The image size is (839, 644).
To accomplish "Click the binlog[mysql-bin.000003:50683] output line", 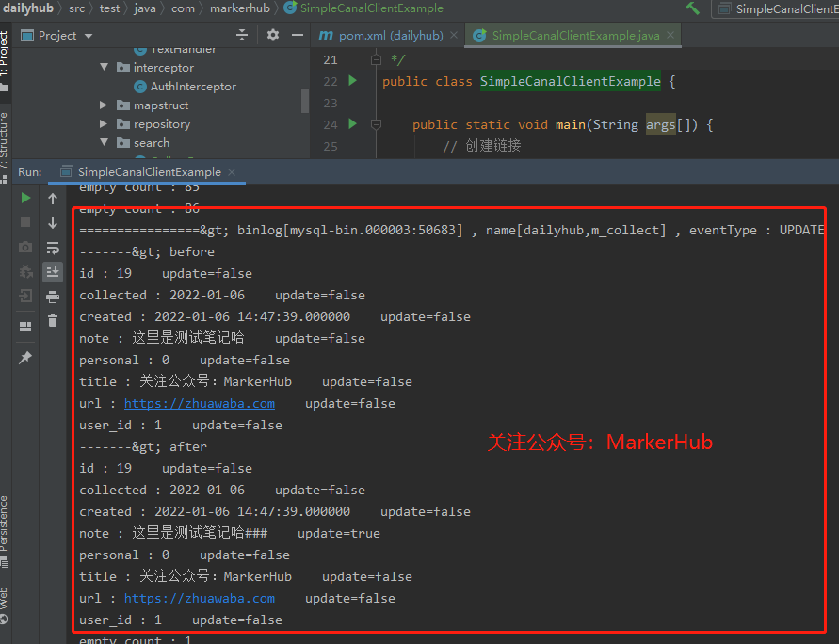I will (x=452, y=230).
